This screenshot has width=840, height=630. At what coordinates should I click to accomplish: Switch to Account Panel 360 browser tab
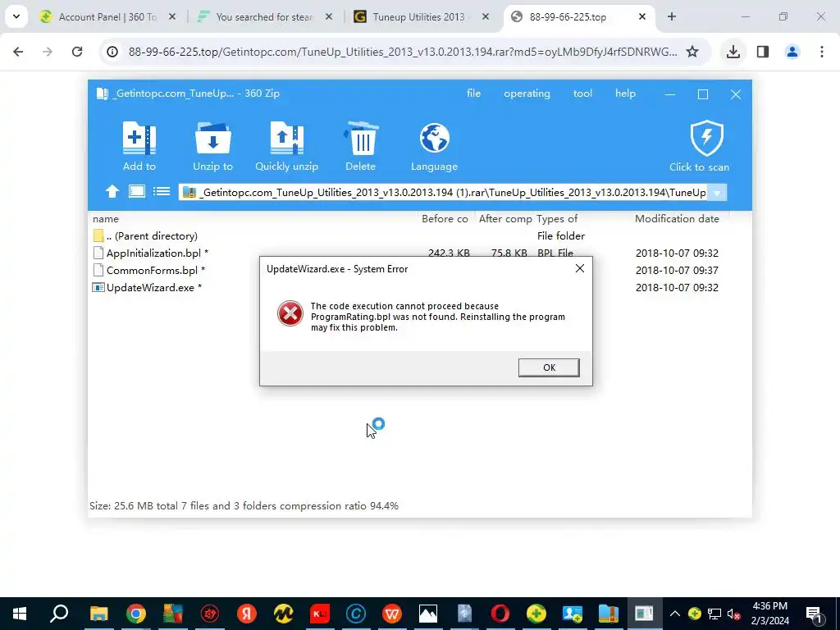(x=107, y=16)
